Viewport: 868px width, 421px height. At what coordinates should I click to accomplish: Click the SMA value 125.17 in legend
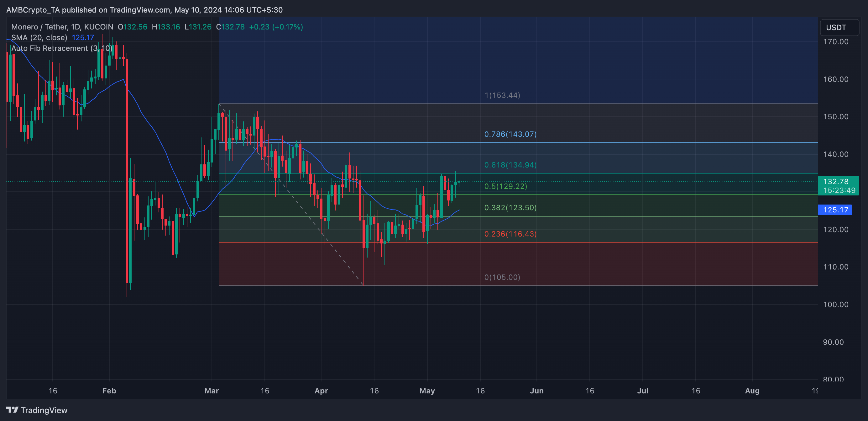pos(83,37)
